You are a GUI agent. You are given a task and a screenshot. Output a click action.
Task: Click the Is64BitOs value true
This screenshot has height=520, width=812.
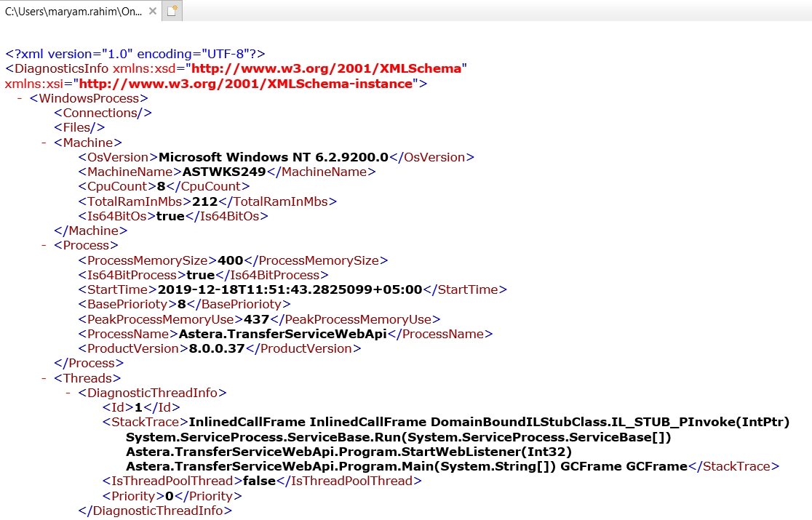[x=170, y=216]
